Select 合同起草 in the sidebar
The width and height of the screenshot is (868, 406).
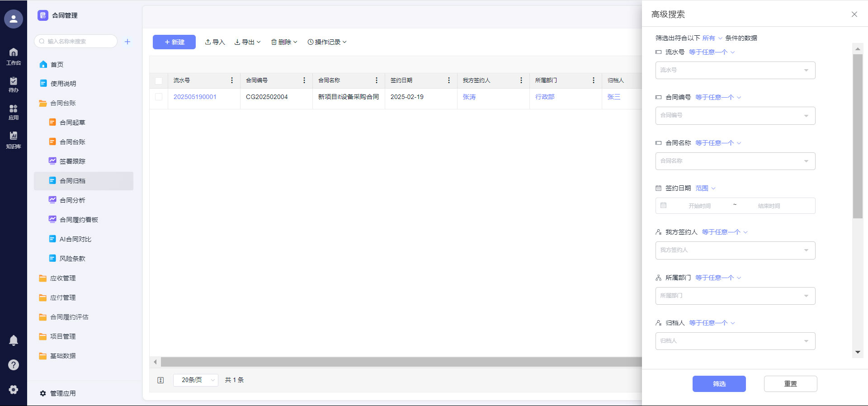tap(72, 123)
